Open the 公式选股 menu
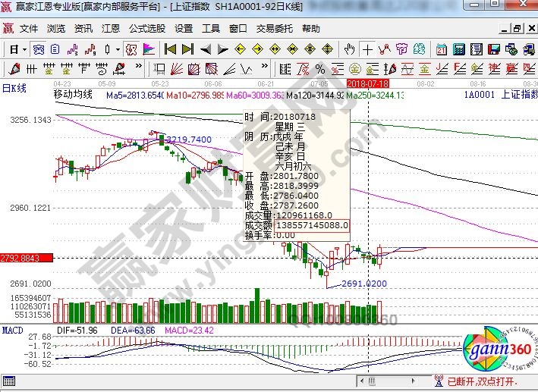The width and height of the screenshot is (538, 392). pos(147,29)
